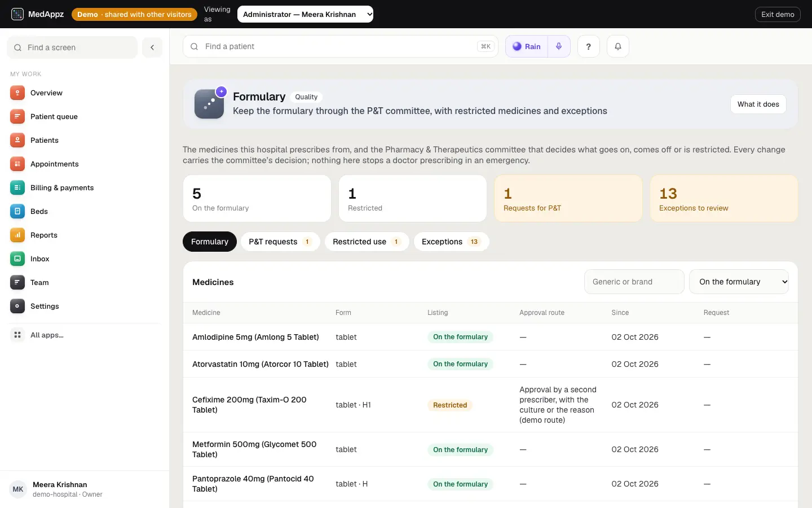The width and height of the screenshot is (812, 508).
Task: Select Metformin 500mg medicine name
Action: (x=254, y=449)
